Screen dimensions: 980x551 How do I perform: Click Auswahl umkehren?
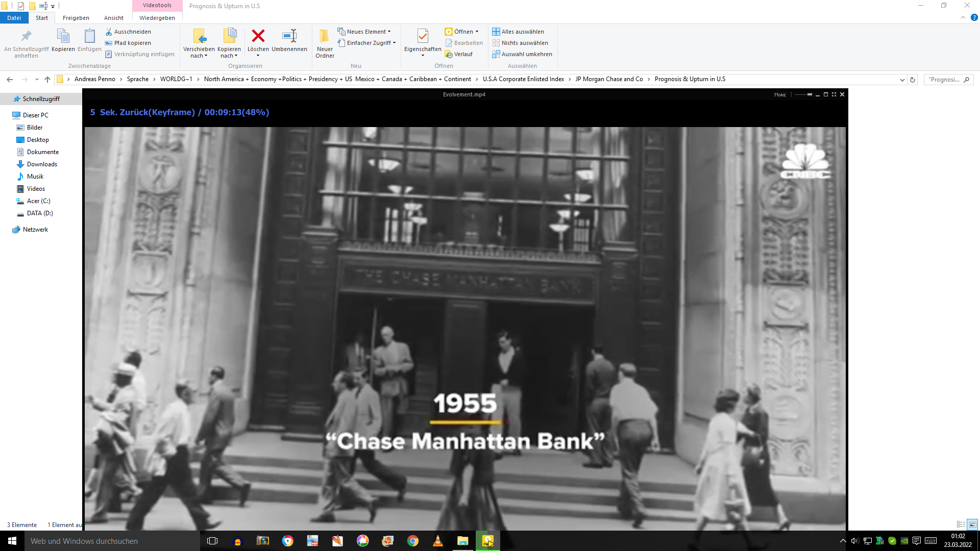[x=522, y=54]
